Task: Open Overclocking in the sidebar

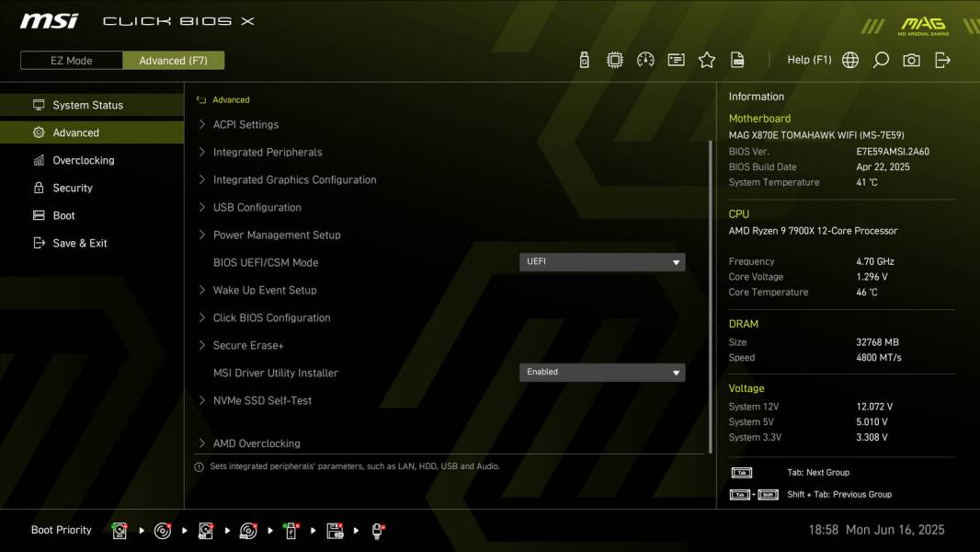Action: click(x=92, y=160)
